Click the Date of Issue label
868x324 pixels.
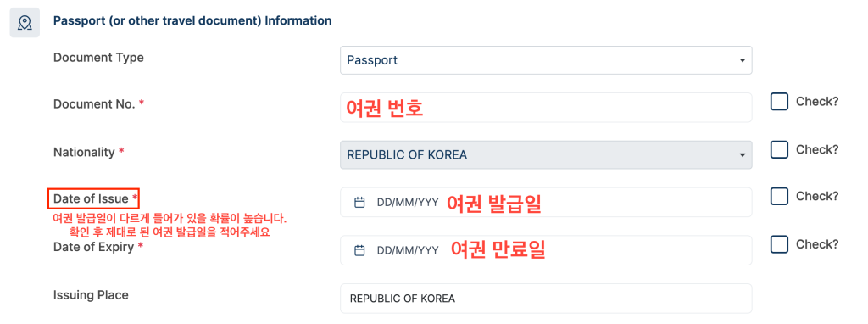tap(91, 198)
